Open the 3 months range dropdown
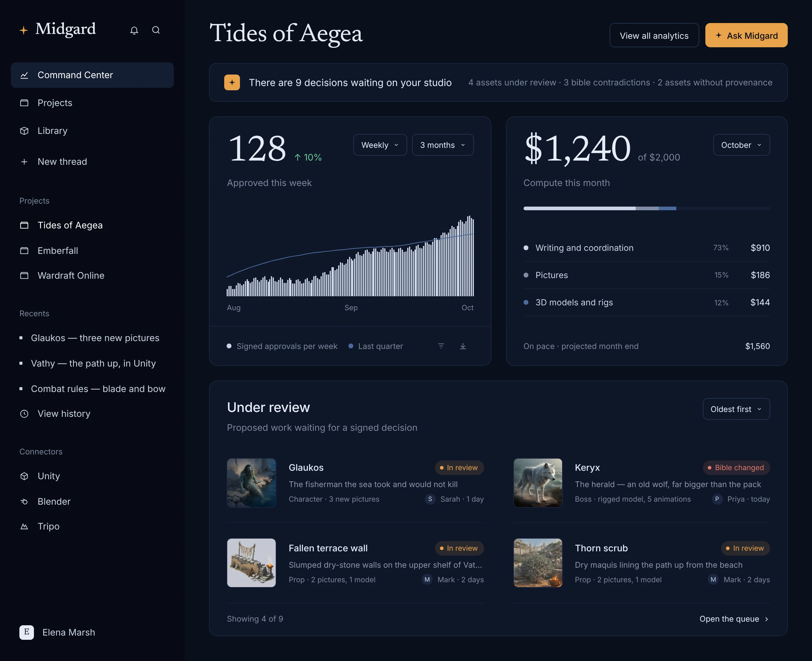This screenshot has width=812, height=661. click(443, 145)
